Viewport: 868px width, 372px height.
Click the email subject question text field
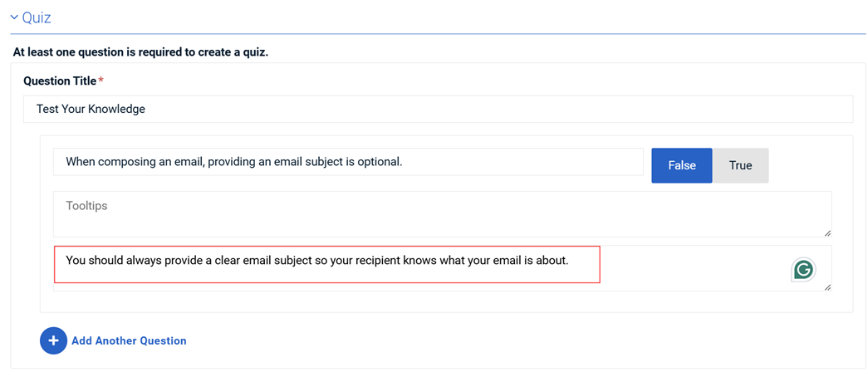coord(348,162)
